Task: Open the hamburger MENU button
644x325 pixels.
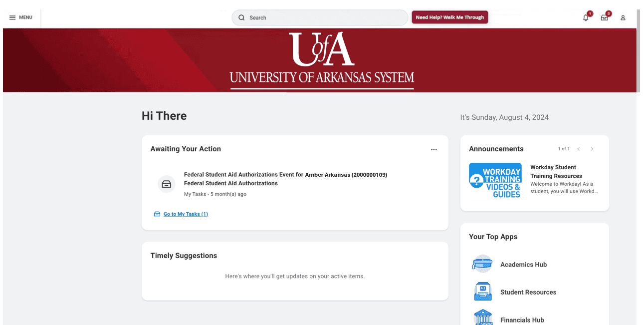Action: click(x=21, y=17)
